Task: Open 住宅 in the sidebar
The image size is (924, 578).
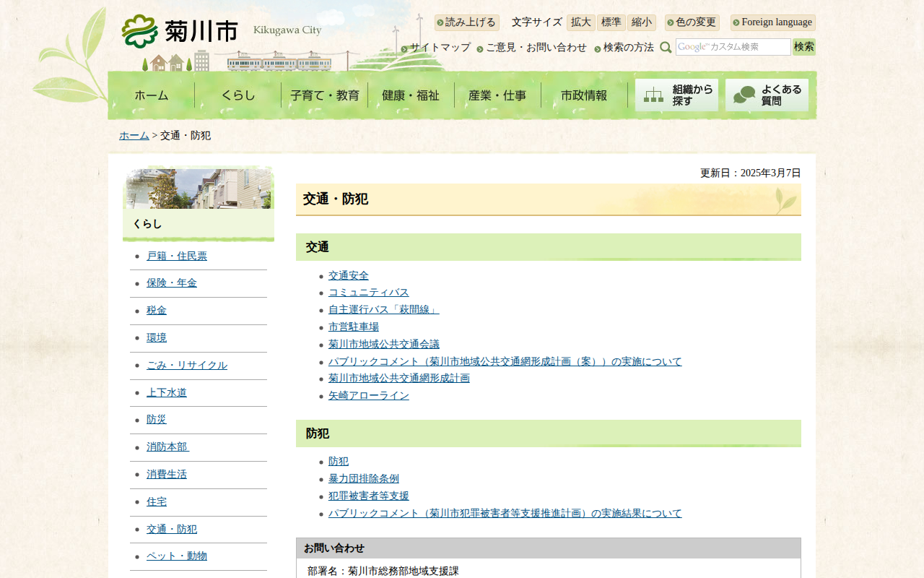Action: tap(157, 502)
